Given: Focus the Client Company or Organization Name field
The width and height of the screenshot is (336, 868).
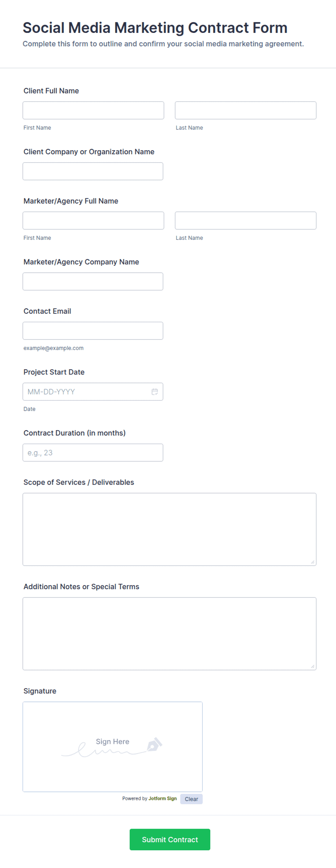Looking at the screenshot, I should [x=93, y=171].
